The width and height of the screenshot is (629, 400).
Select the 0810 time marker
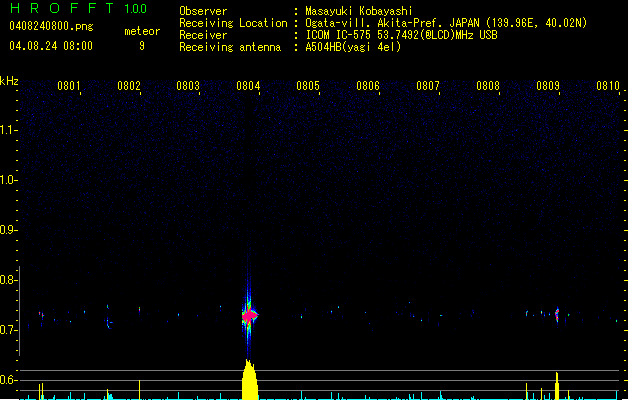click(x=608, y=87)
